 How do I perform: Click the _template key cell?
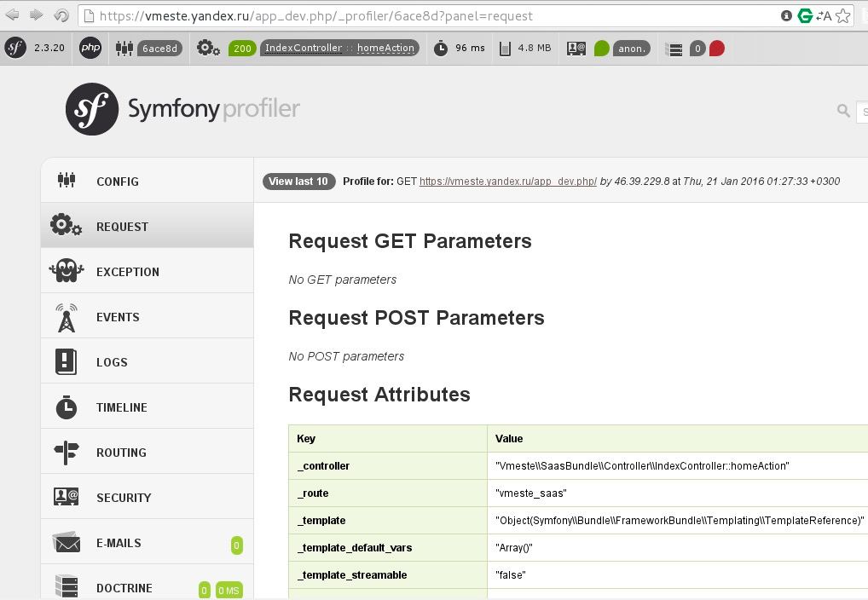pyautogui.click(x=388, y=520)
